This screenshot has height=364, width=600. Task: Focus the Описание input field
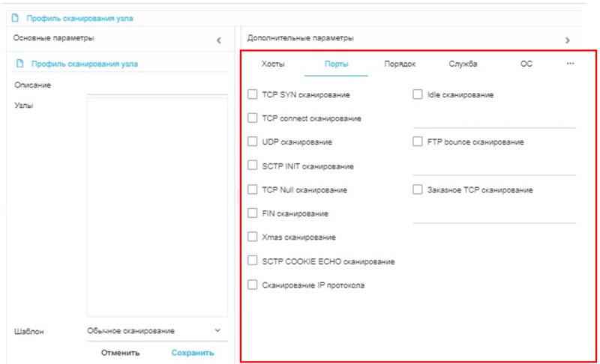coord(156,87)
